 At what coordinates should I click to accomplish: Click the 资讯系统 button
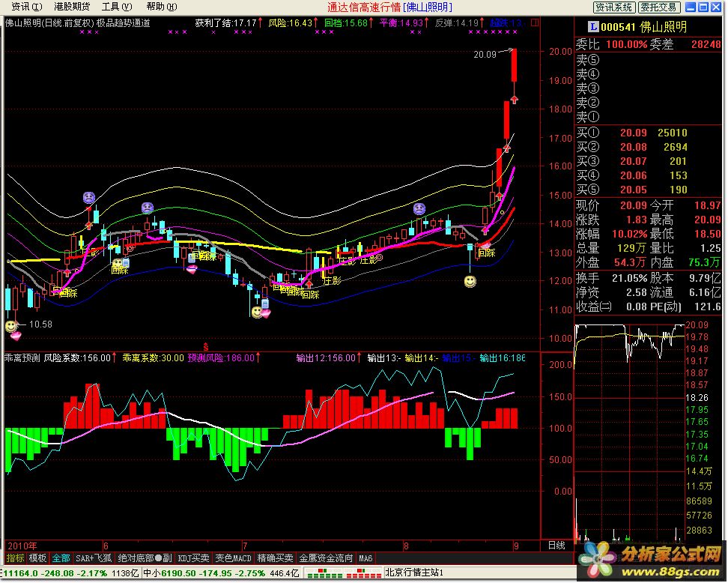click(614, 7)
